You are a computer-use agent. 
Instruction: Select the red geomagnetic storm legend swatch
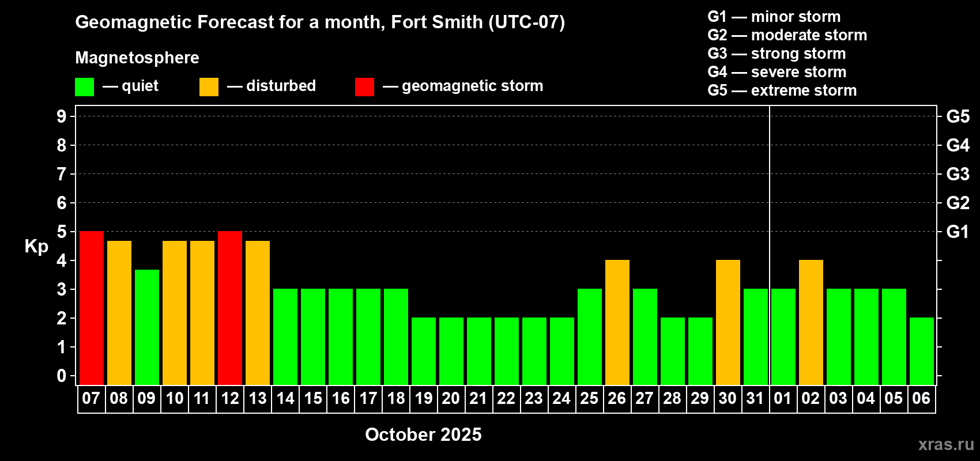[x=364, y=87]
